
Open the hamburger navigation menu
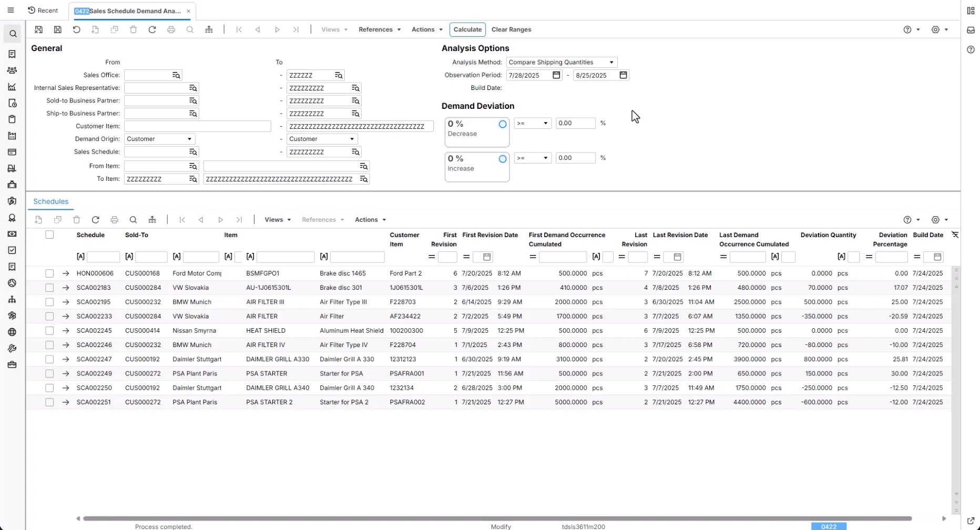click(11, 11)
